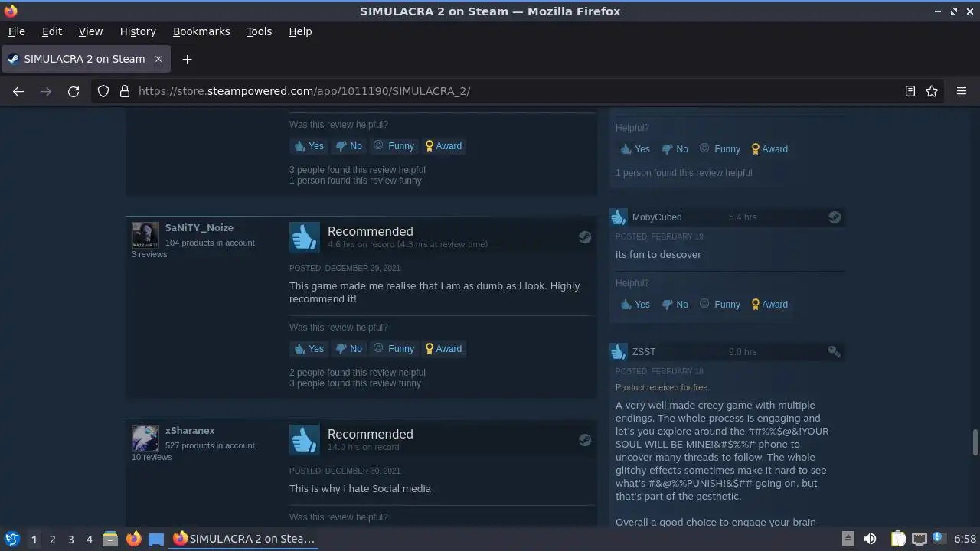The image size is (980, 551).
Task: Reload the current Steam page
Action: 73,91
